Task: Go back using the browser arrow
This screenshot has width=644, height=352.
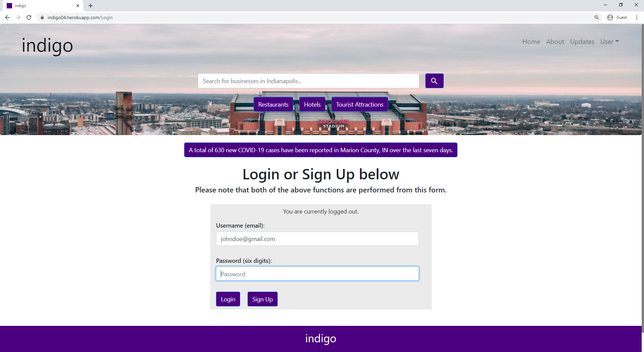Action: tap(7, 17)
